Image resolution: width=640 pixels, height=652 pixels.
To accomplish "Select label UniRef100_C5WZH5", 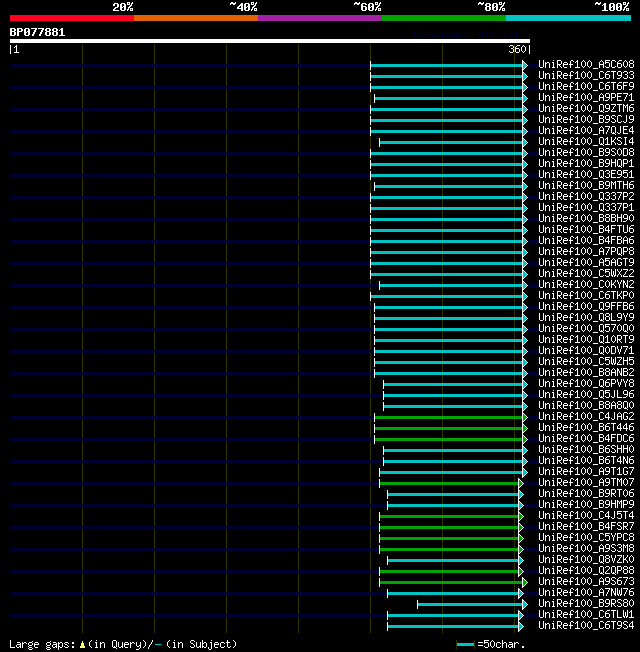I will tap(586, 362).
